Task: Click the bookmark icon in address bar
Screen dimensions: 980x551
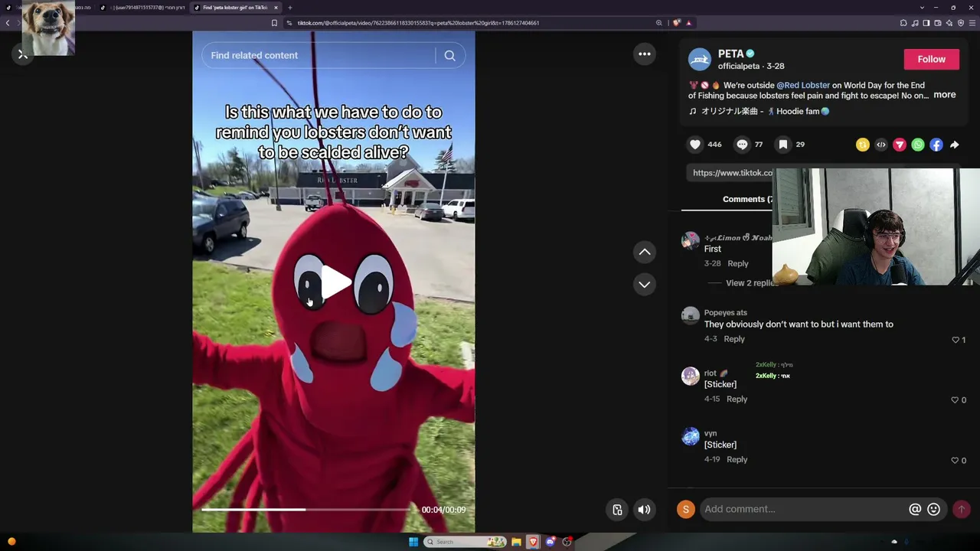Action: pyautogui.click(x=274, y=23)
